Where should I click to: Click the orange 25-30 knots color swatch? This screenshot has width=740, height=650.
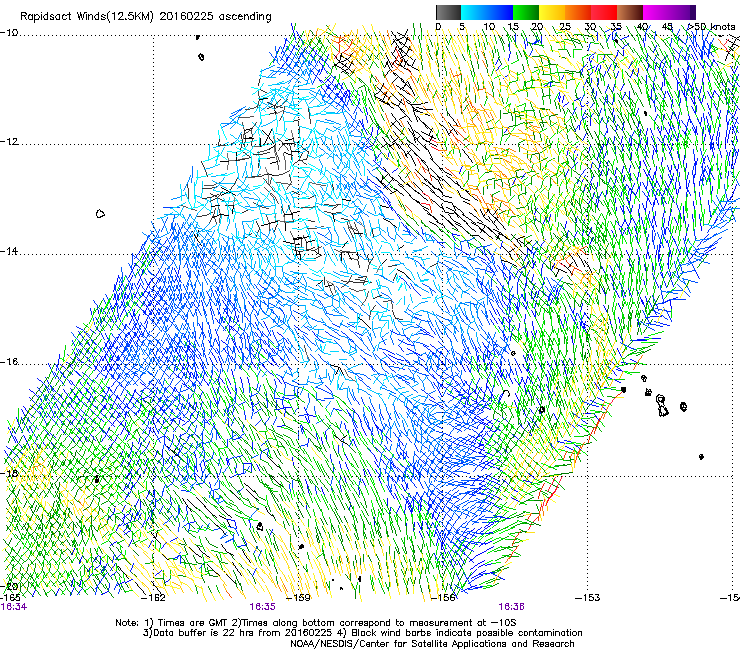point(578,12)
